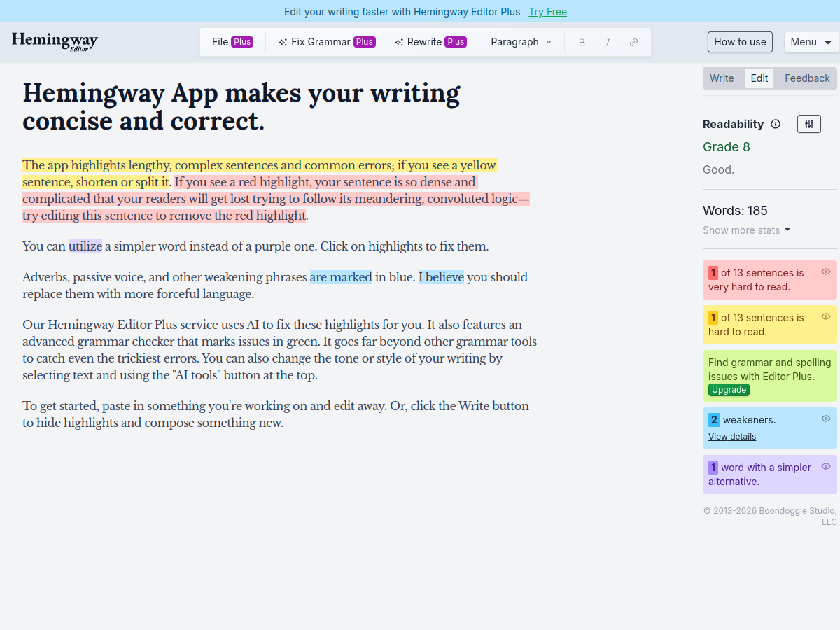
Task: Toggle visibility of weakeners highlights
Action: point(826,419)
